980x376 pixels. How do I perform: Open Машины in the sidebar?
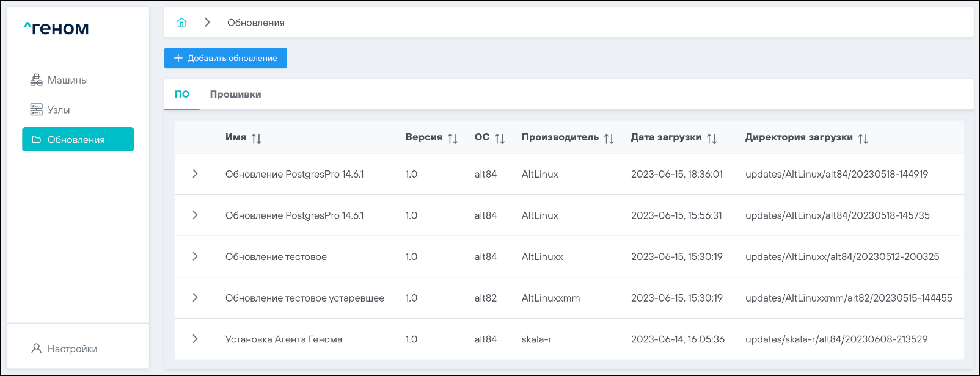coord(67,80)
